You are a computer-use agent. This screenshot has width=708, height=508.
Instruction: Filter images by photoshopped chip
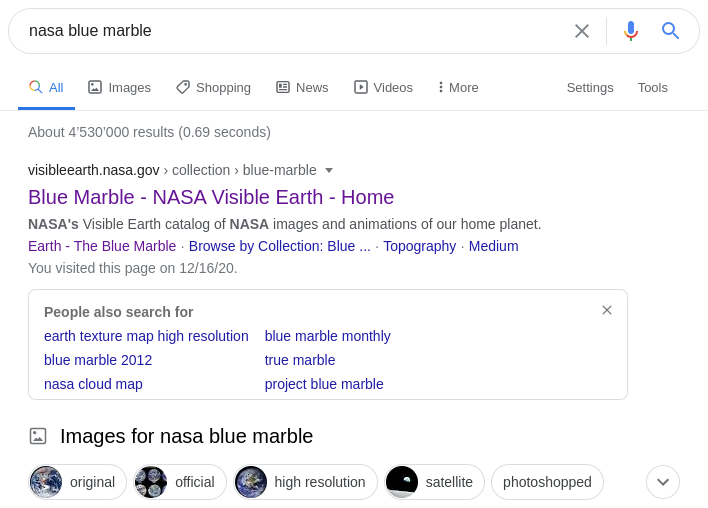pyautogui.click(x=547, y=482)
